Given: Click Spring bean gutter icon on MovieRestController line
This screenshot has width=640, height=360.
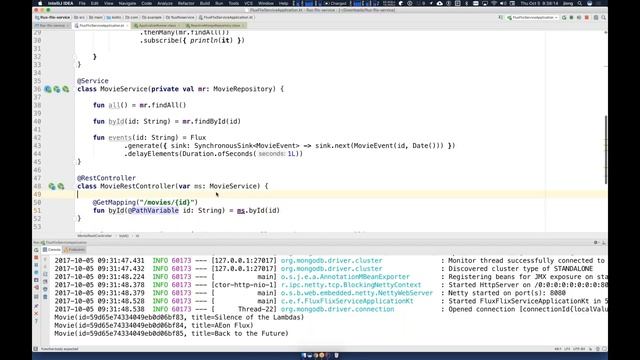Looking at the screenshot, I should click(x=52, y=186).
